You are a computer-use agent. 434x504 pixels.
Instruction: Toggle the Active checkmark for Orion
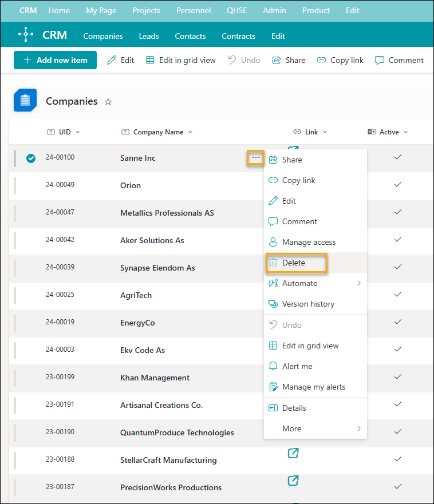(398, 185)
